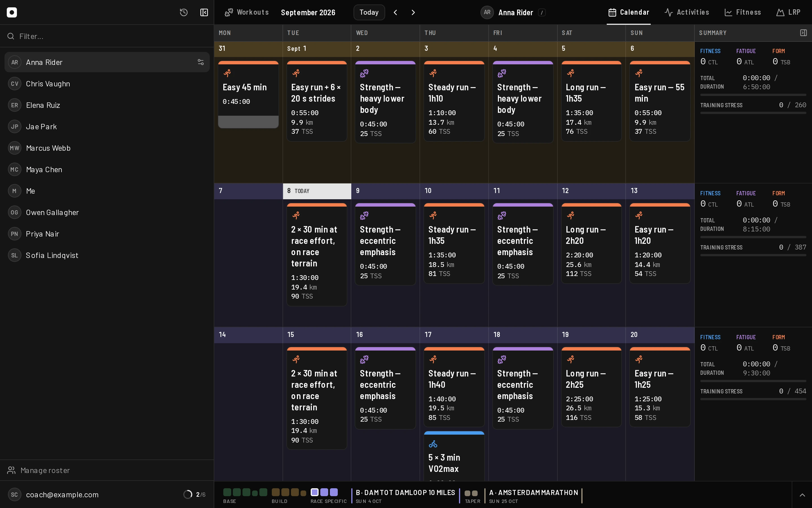812x508 pixels.
Task: Click run icon on Long run 1h35
Action: click(x=570, y=73)
